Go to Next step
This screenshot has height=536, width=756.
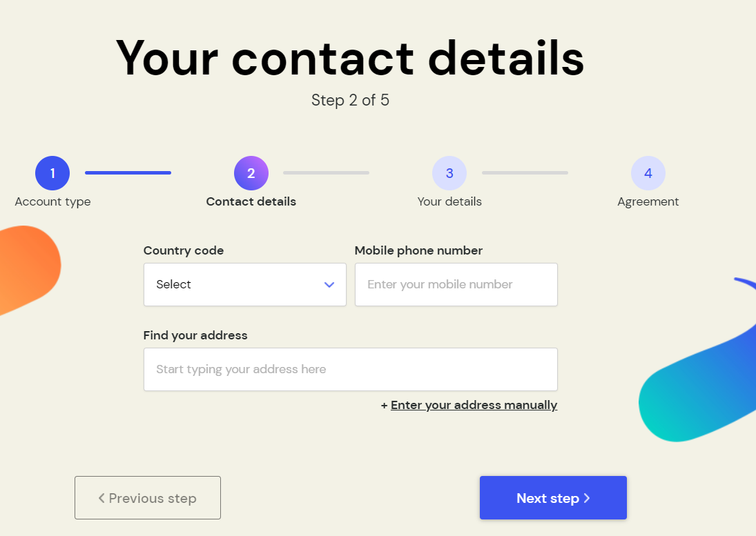[553, 498]
